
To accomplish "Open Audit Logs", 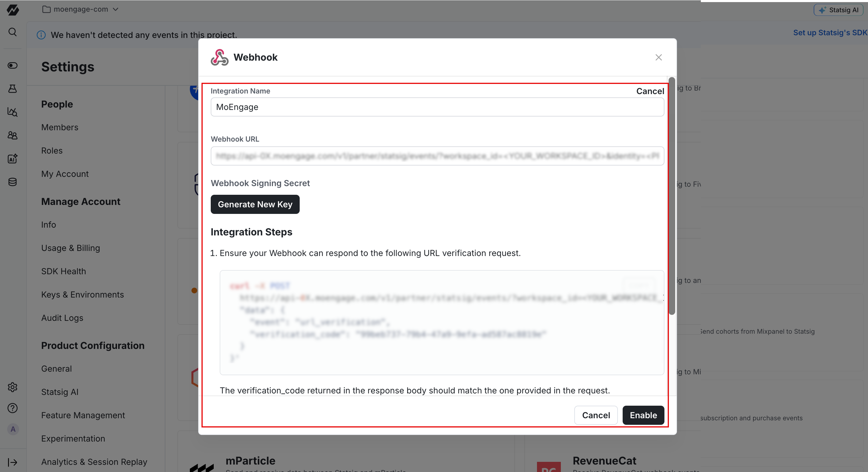I will (62, 318).
